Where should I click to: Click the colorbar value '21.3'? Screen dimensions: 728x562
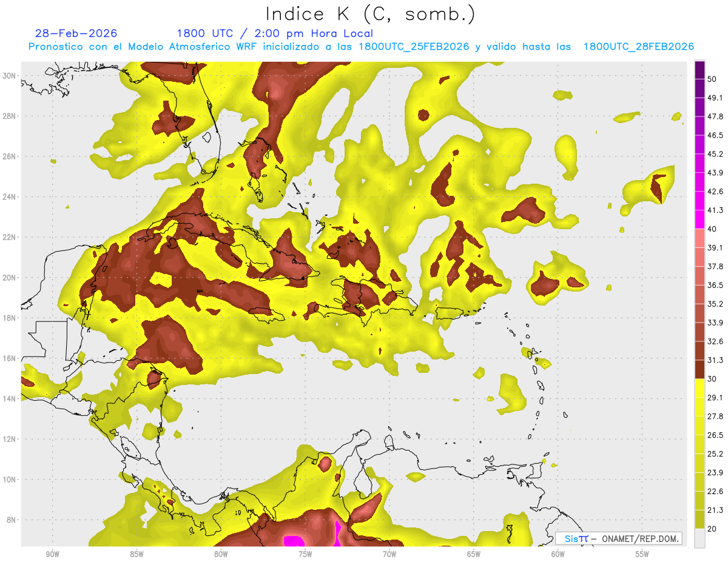click(x=715, y=510)
